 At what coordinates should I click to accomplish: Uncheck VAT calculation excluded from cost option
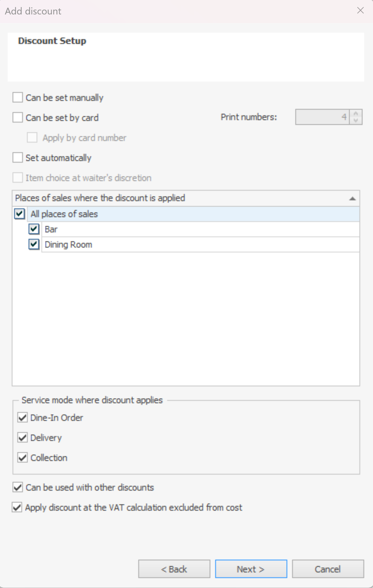(17, 507)
